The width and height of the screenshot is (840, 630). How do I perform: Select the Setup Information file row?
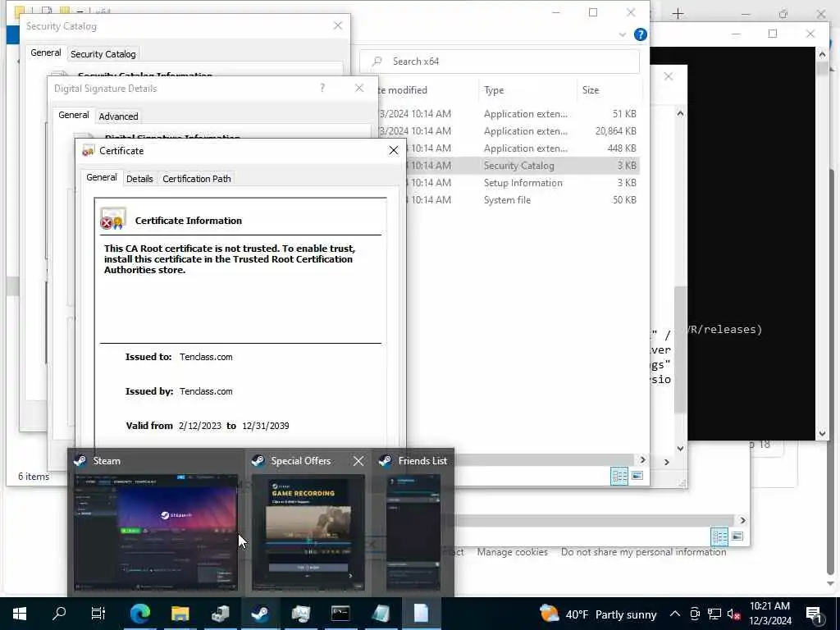pos(523,183)
